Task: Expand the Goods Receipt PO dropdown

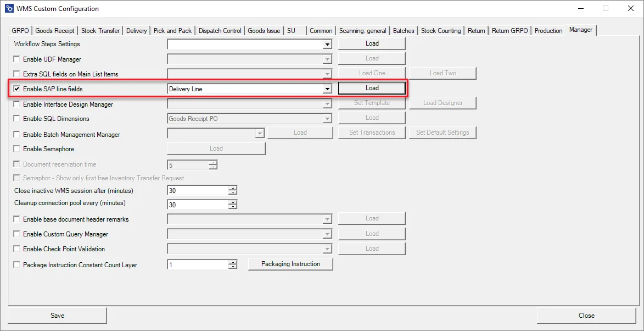Action: [327, 117]
